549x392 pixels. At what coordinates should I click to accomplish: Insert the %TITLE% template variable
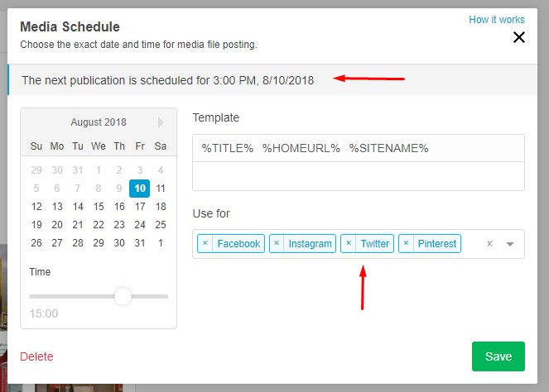[228, 148]
